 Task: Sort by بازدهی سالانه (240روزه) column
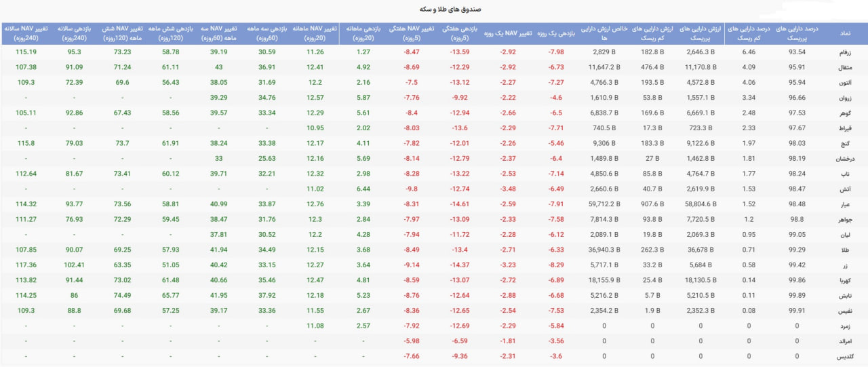coord(75,33)
